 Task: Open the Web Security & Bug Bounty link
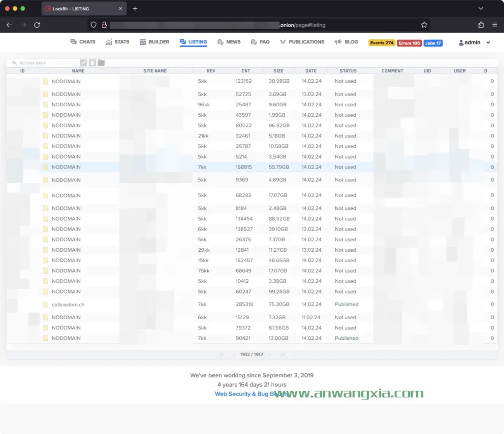(252, 394)
